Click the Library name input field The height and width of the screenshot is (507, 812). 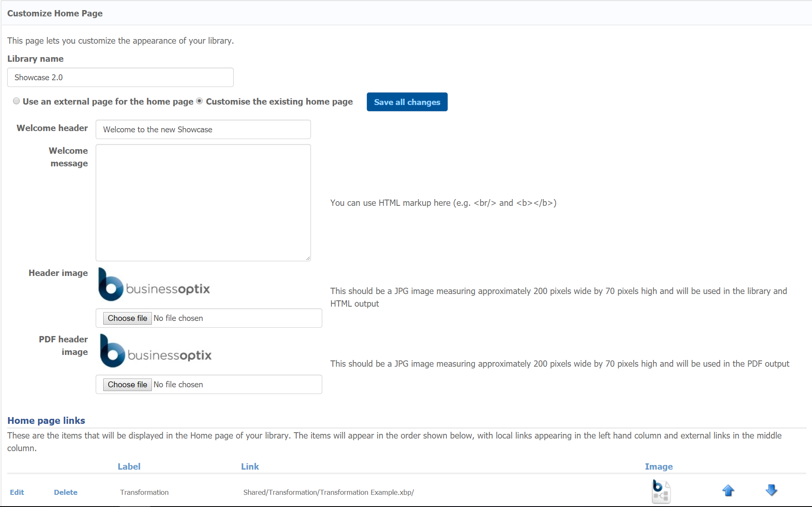tap(120, 78)
